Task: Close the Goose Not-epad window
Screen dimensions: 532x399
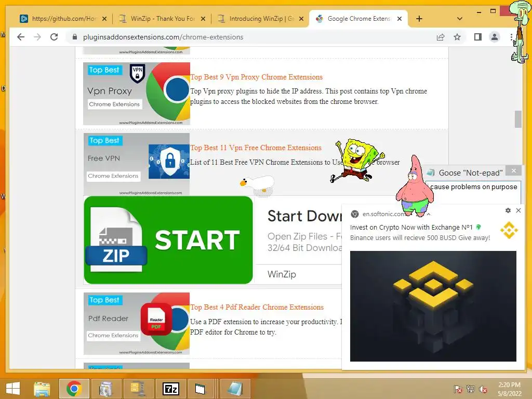Action: (514, 170)
